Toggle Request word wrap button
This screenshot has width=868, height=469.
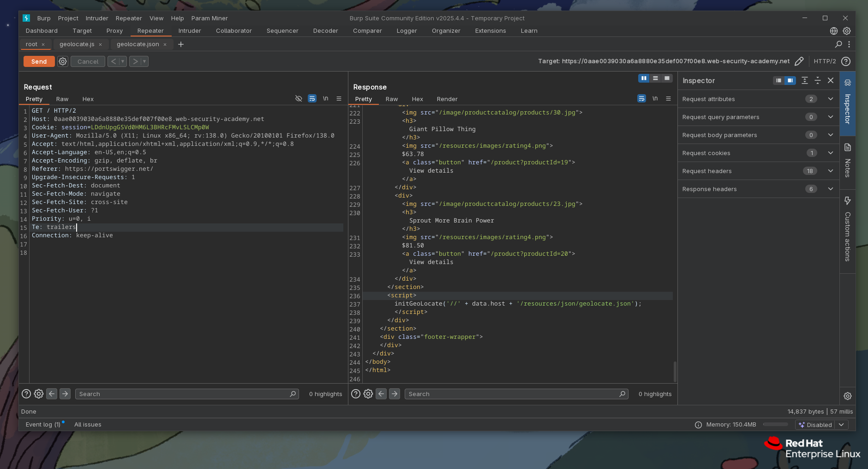click(x=312, y=98)
